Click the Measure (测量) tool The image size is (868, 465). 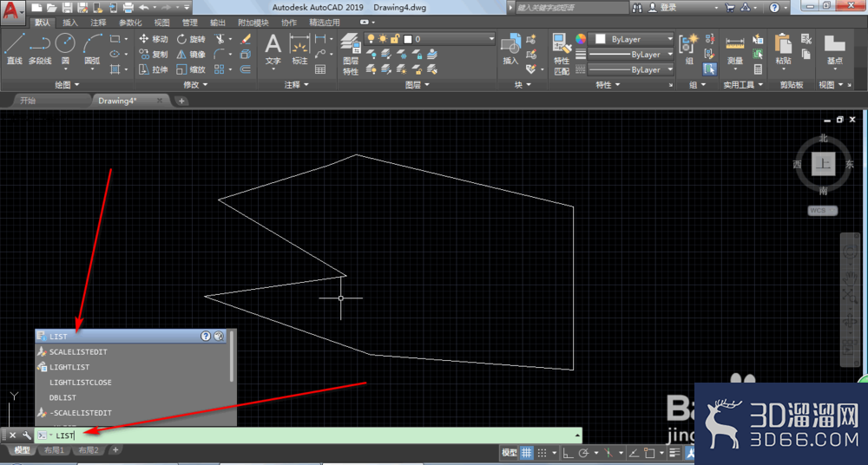[735, 49]
